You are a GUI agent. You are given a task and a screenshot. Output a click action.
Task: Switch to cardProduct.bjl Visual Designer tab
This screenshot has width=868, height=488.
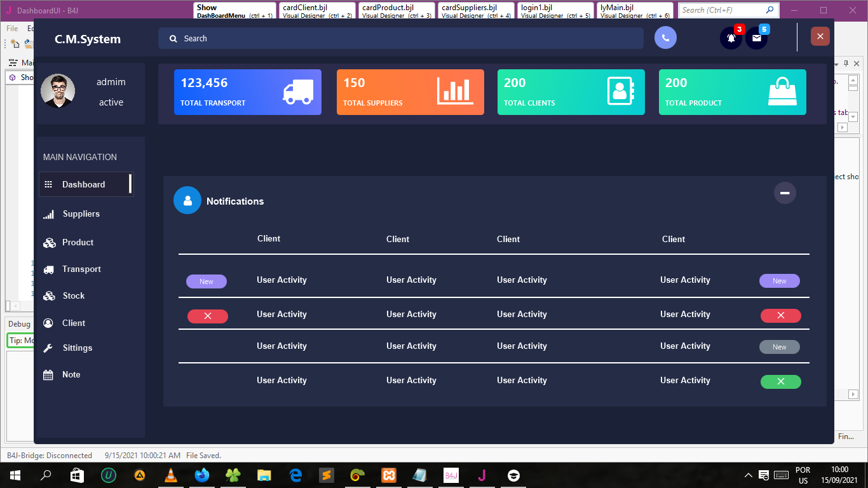[x=397, y=11]
